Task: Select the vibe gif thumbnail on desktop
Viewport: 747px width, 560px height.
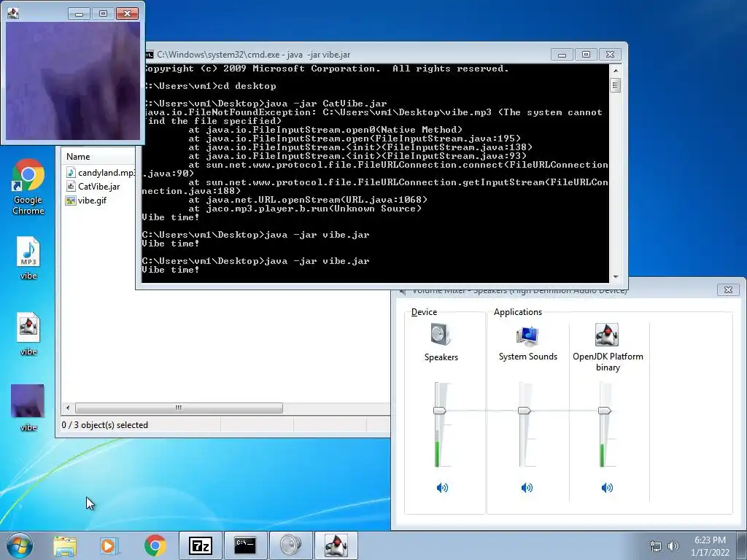Action: click(28, 408)
